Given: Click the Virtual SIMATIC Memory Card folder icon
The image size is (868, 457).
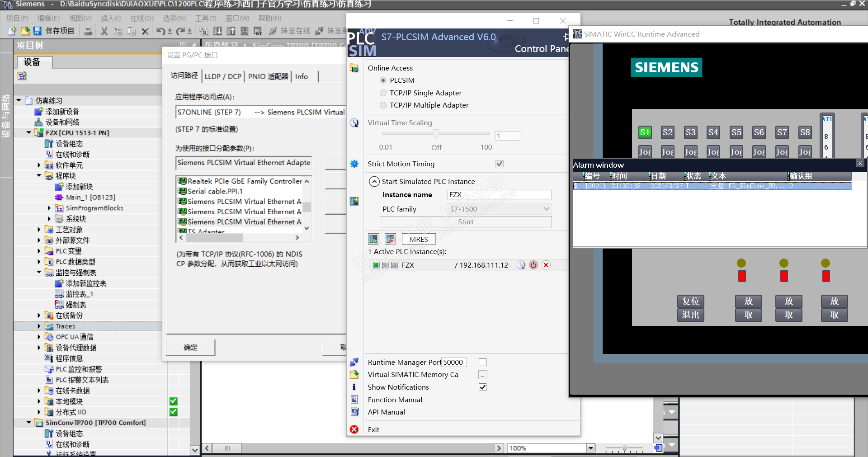Looking at the screenshot, I should (354, 374).
